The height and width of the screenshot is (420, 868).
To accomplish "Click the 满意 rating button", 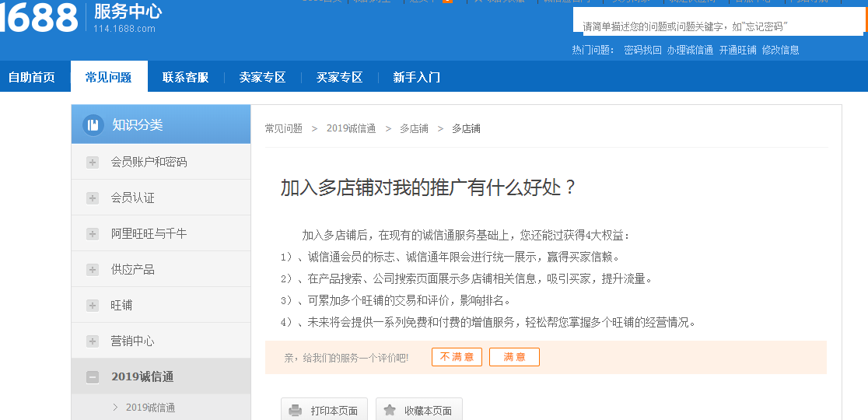I will coord(514,357).
